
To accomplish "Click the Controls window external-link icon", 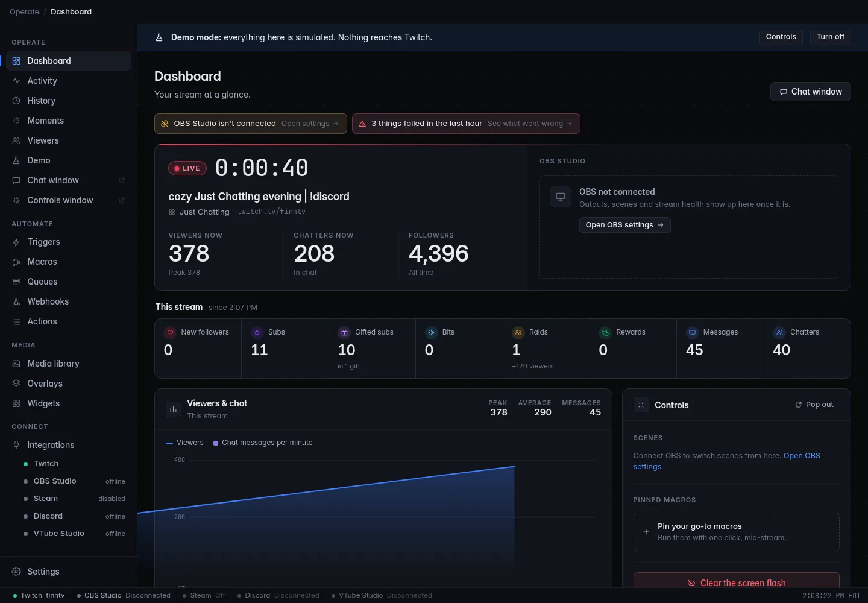I will 122,200.
